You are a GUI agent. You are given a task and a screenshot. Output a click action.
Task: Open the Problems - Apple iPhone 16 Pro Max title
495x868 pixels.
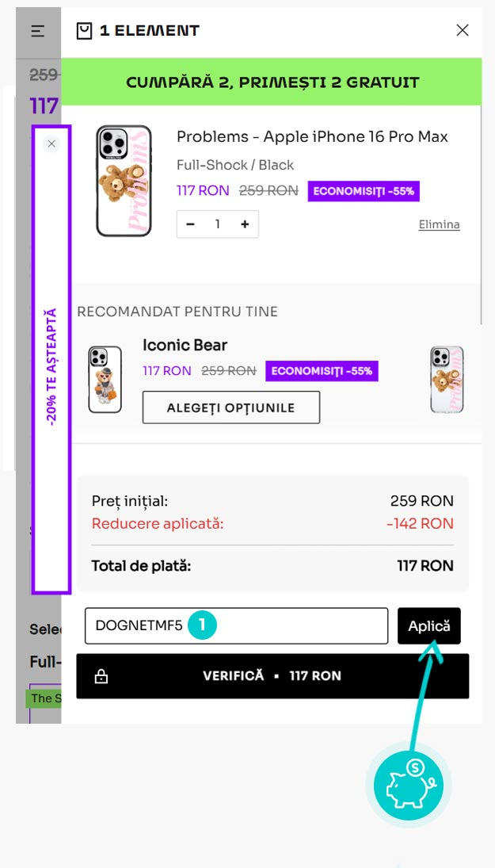[x=312, y=136]
